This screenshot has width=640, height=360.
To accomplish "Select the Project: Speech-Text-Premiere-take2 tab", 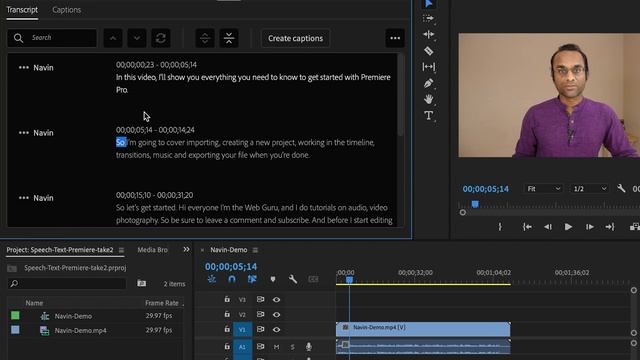I will 60,250.
